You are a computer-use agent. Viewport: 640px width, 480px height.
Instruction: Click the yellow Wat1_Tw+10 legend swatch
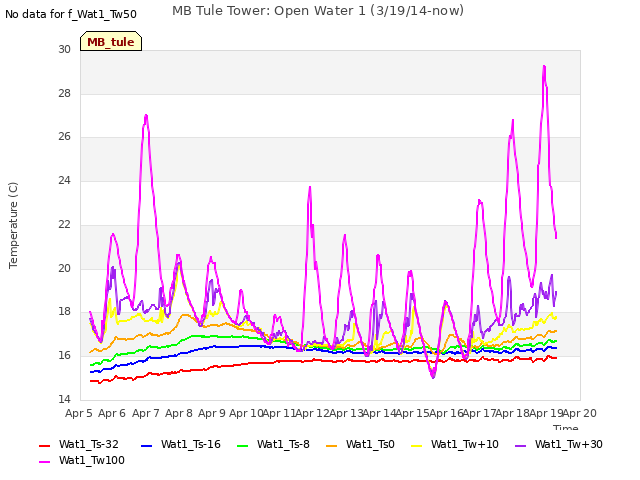click(x=416, y=446)
